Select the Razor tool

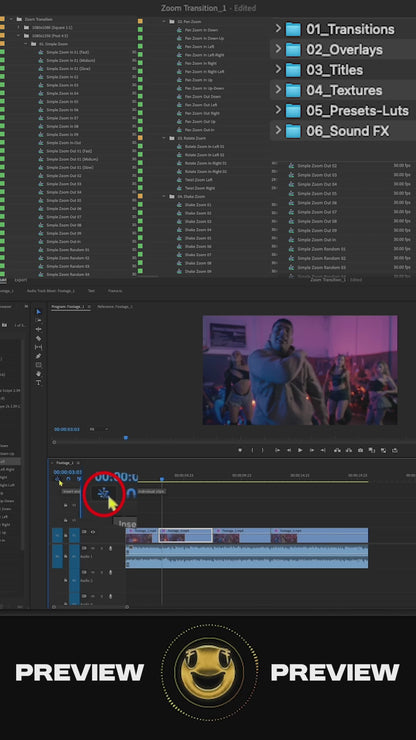coord(39,338)
